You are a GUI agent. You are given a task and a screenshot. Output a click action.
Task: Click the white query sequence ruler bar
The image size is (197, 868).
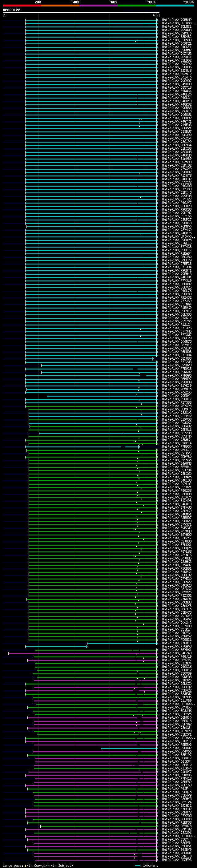click(x=81, y=12)
